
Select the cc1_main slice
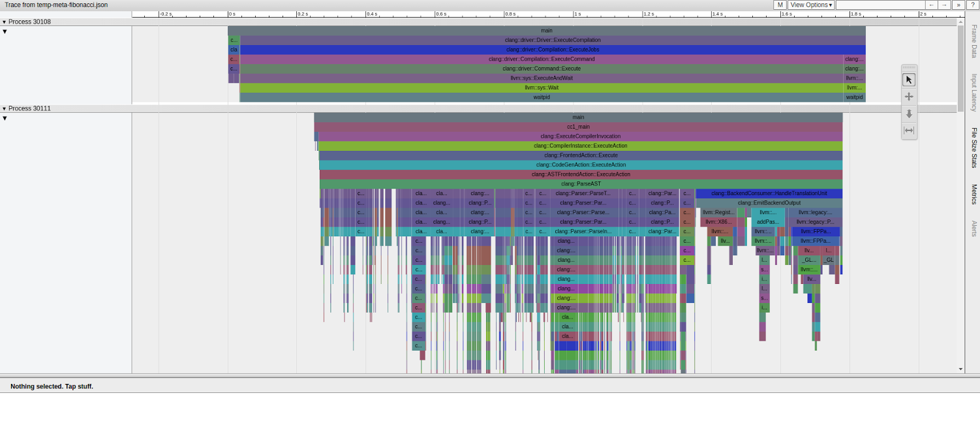(x=578, y=127)
